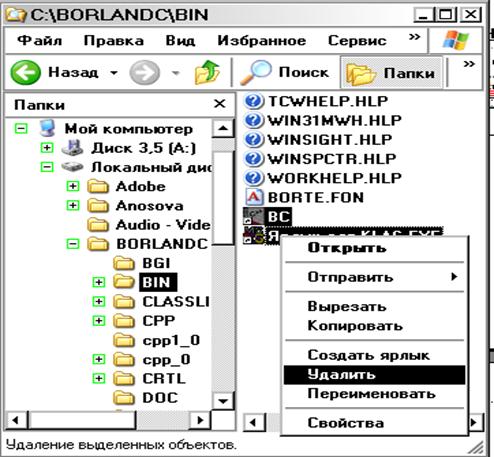Collapse the Локальный диск node
Image resolution: width=494 pixels, height=457 pixels.
tap(47, 167)
